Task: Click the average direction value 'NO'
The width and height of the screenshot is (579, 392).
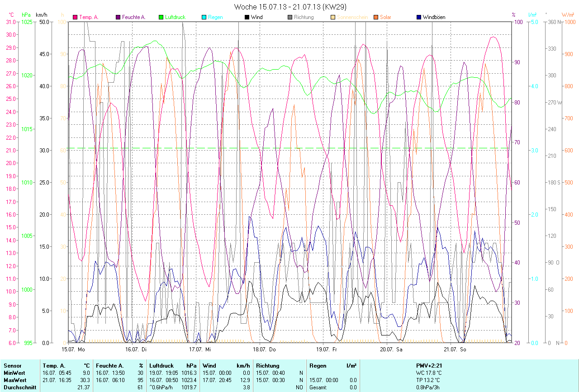Action: pyautogui.click(x=299, y=387)
